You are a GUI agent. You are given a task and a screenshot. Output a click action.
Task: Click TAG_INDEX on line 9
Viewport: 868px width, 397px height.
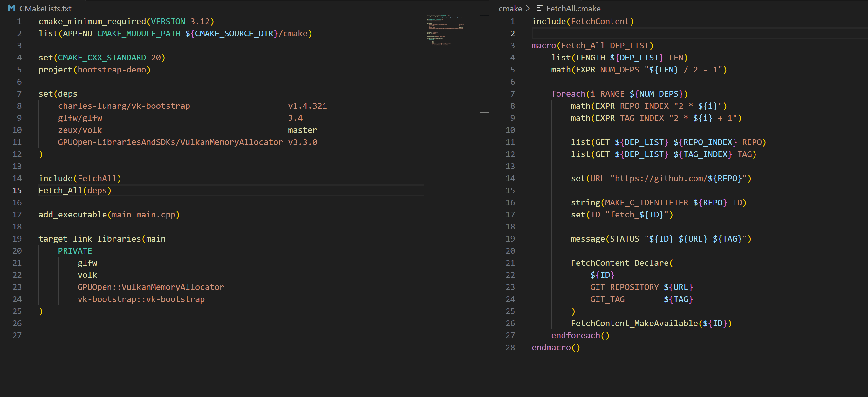coord(642,118)
